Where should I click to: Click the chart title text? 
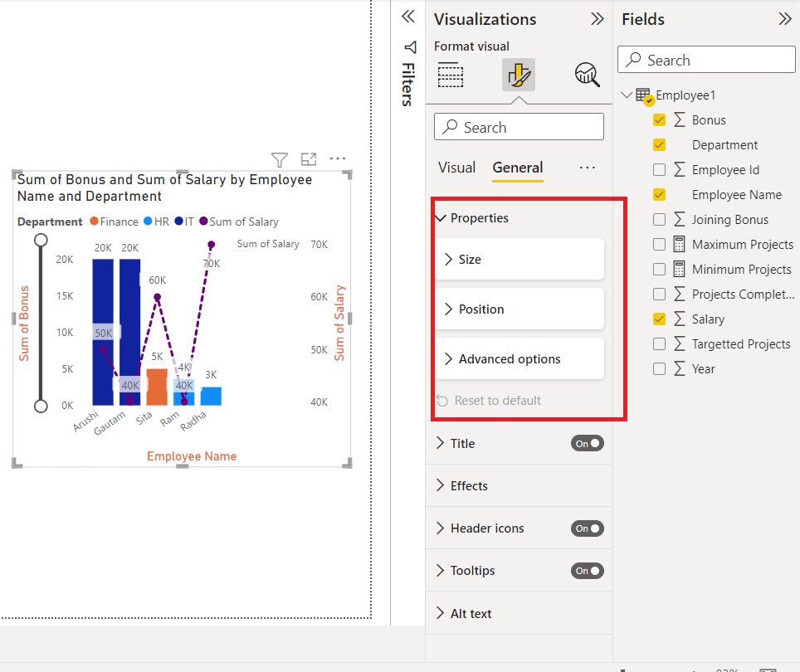point(164,187)
